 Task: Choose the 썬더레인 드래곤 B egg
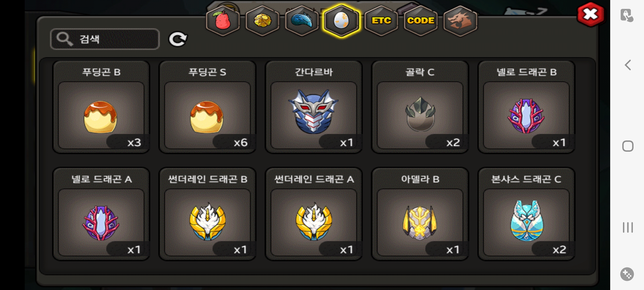coord(207,214)
